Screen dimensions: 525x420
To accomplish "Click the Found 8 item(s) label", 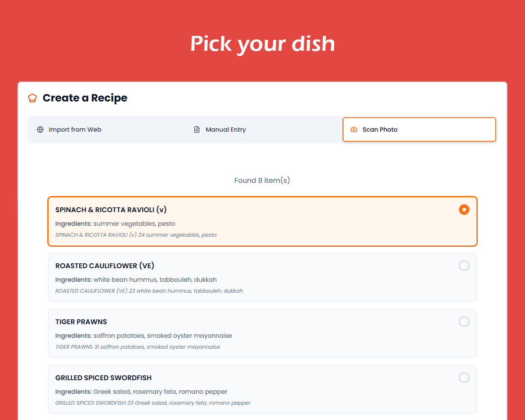I will 262,180.
